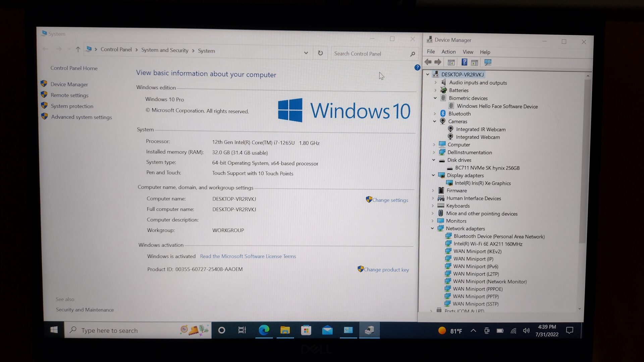The image size is (644, 362).
Task: Open Advanced system settings link
Action: [82, 117]
